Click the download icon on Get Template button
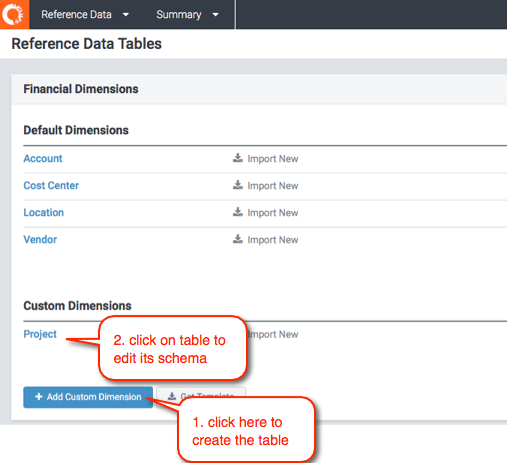507x463 pixels. point(172,396)
